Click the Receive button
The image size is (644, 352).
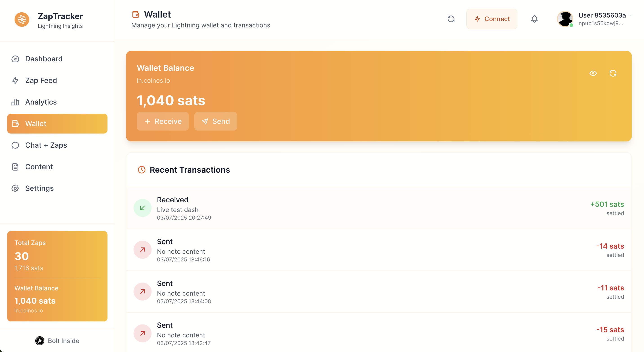click(163, 121)
